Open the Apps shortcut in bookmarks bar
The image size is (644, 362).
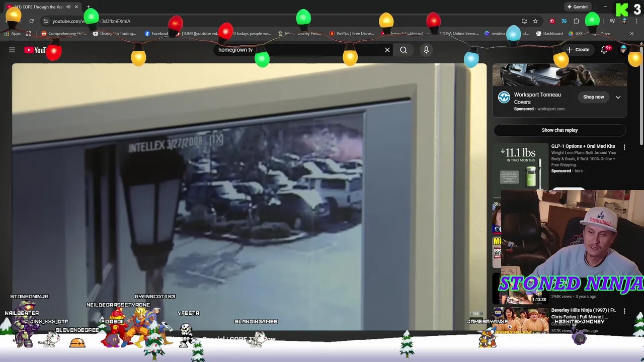pyautogui.click(x=13, y=34)
